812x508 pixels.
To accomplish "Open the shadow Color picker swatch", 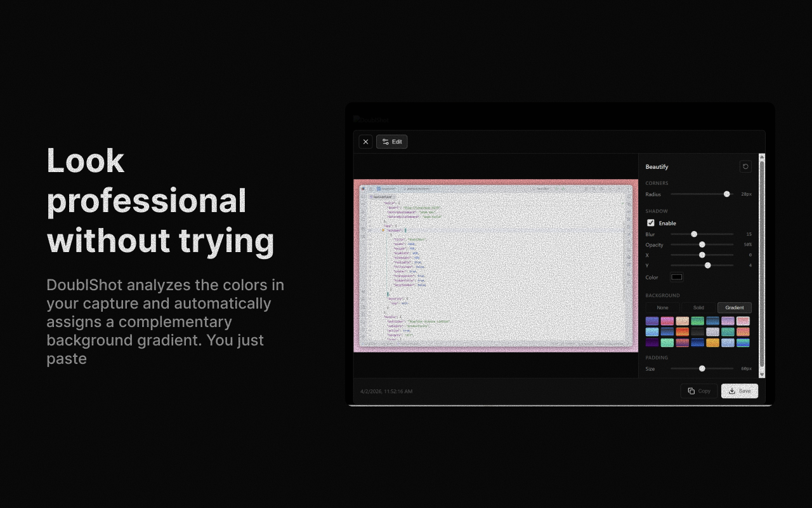I will [677, 277].
